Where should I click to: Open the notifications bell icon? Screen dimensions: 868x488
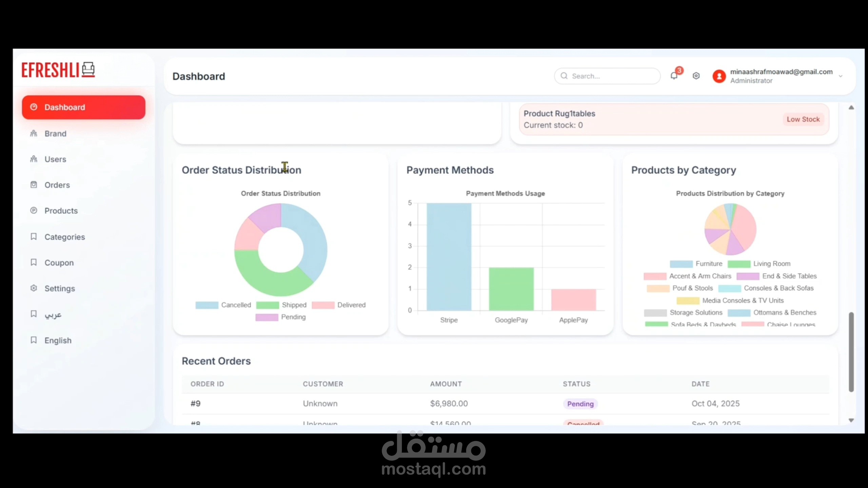(674, 76)
